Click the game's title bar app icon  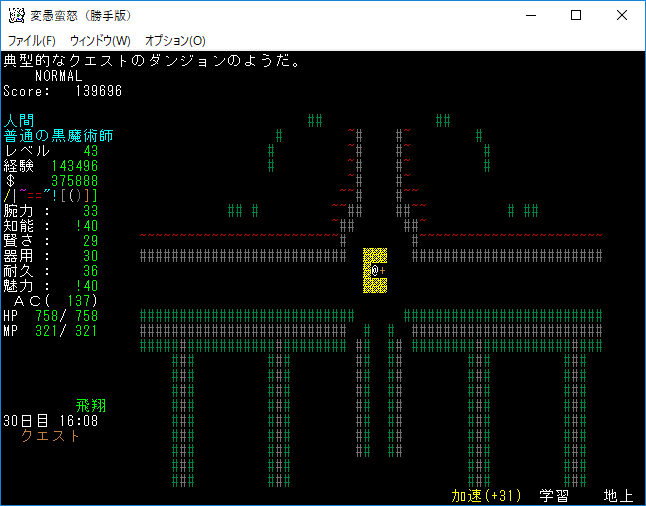coord(16,15)
